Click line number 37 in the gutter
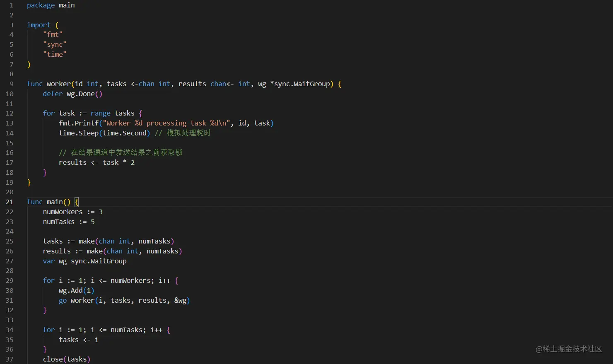Image resolution: width=613 pixels, height=364 pixels. point(10,359)
